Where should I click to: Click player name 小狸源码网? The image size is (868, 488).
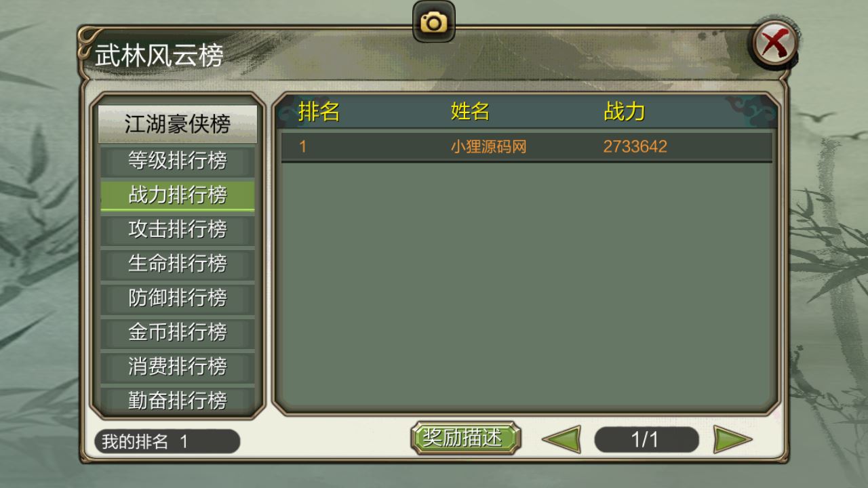coord(488,146)
